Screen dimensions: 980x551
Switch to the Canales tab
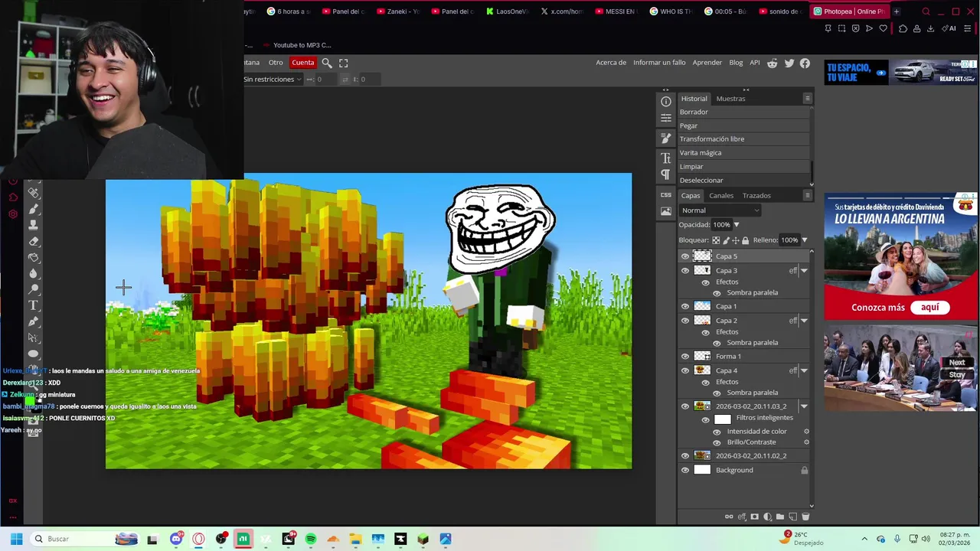721,196
